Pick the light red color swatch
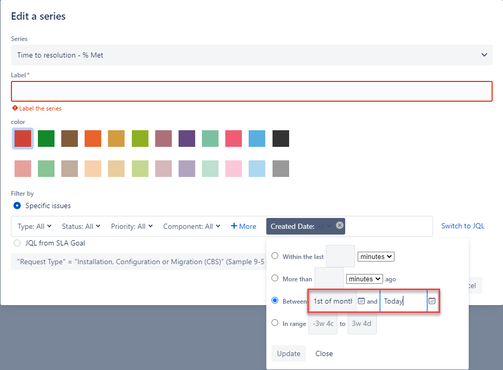The image size is (503, 370). 23,168
